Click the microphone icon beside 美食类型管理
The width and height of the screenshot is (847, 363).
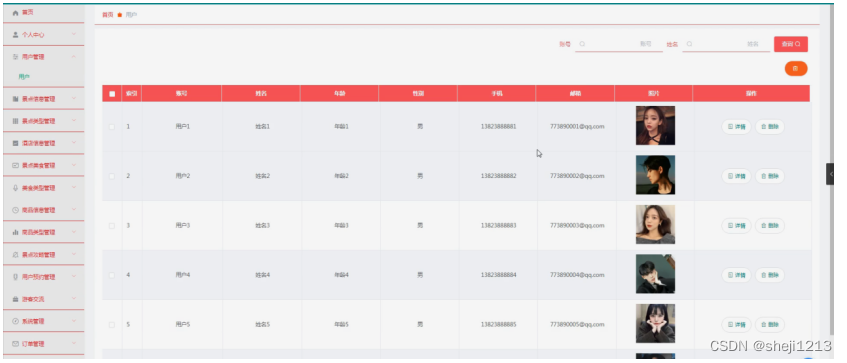(x=15, y=188)
